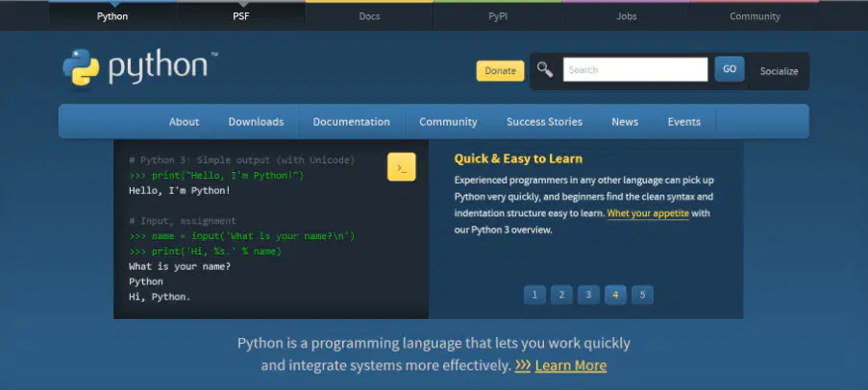The width and height of the screenshot is (868, 390).
Task: Click inside the Search input field
Action: click(635, 70)
